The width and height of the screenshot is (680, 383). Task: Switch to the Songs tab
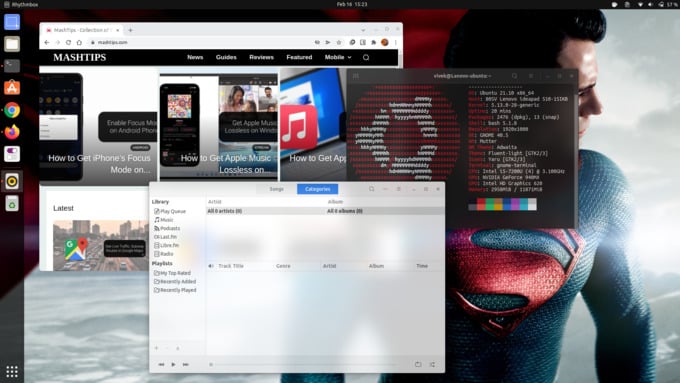point(276,189)
